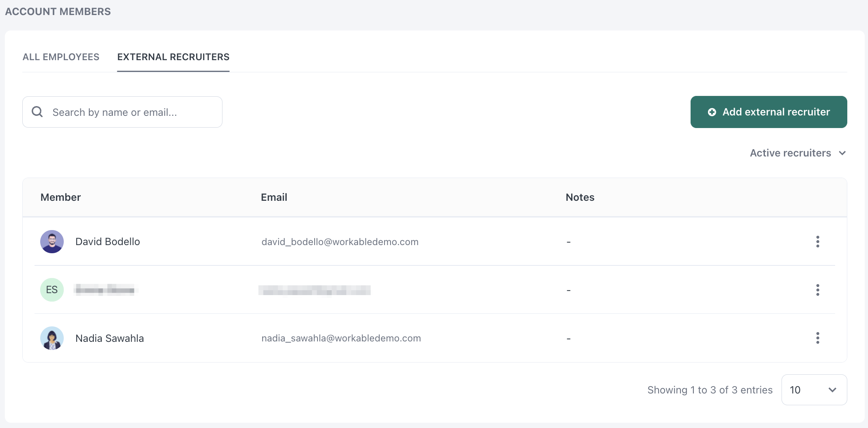Switch to the All Employees tab
The width and height of the screenshot is (868, 428).
(61, 57)
